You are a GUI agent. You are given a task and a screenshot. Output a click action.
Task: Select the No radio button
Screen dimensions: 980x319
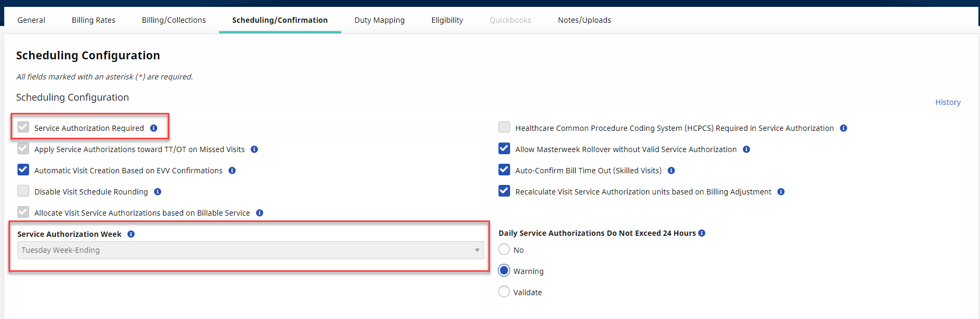(x=504, y=250)
